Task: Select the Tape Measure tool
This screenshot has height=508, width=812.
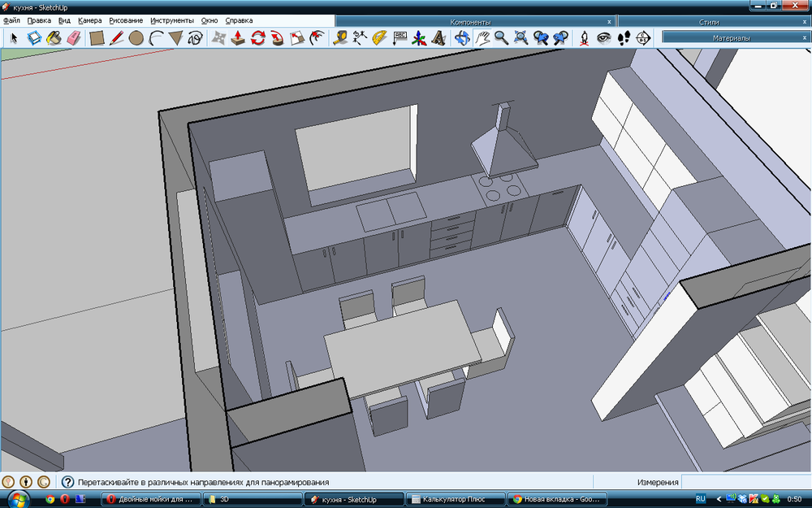Action: pos(339,38)
